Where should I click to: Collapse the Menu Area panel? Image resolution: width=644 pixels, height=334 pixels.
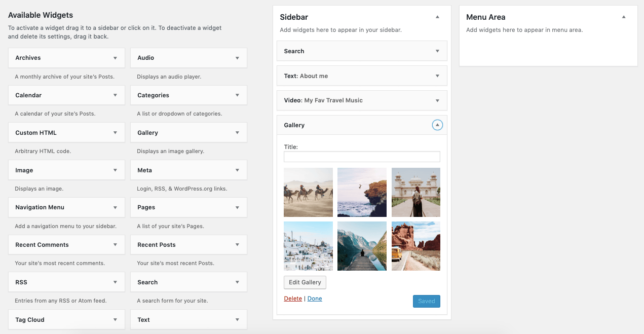coord(623,17)
